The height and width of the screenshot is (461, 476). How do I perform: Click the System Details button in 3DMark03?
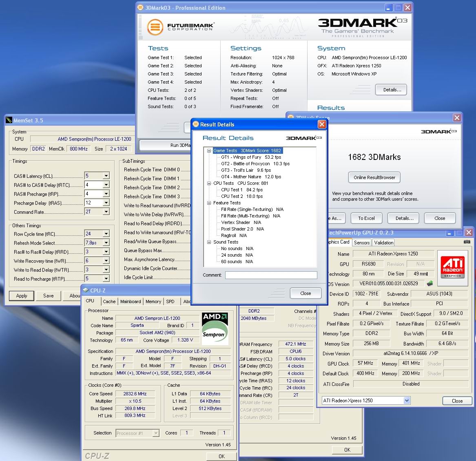click(x=391, y=90)
